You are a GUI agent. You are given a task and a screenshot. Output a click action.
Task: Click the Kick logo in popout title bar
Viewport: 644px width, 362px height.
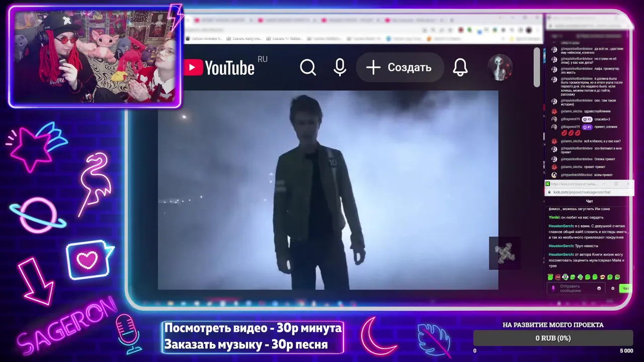point(548,184)
